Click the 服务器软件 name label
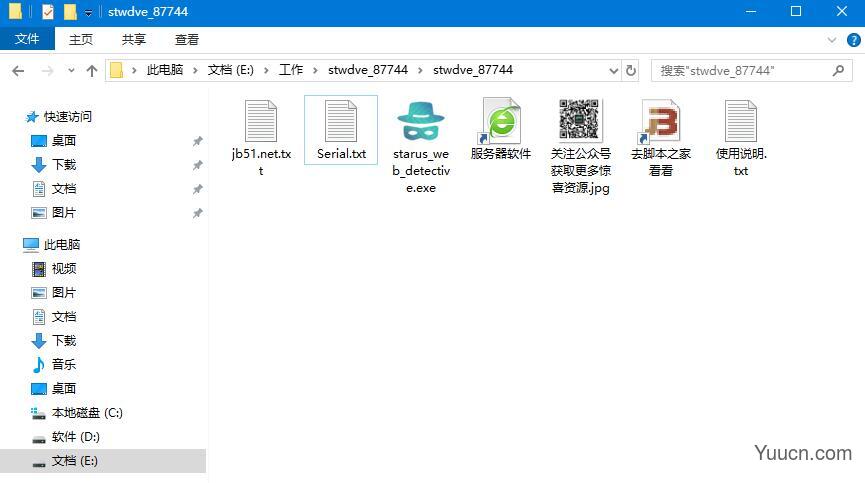 [500, 154]
